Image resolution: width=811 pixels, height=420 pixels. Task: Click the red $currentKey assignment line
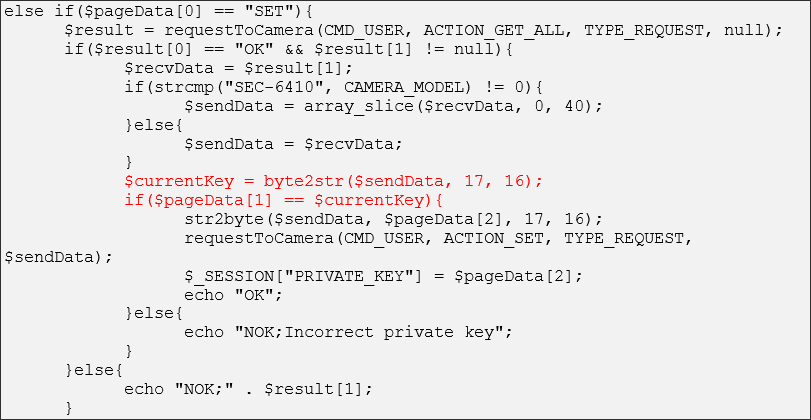333,181
